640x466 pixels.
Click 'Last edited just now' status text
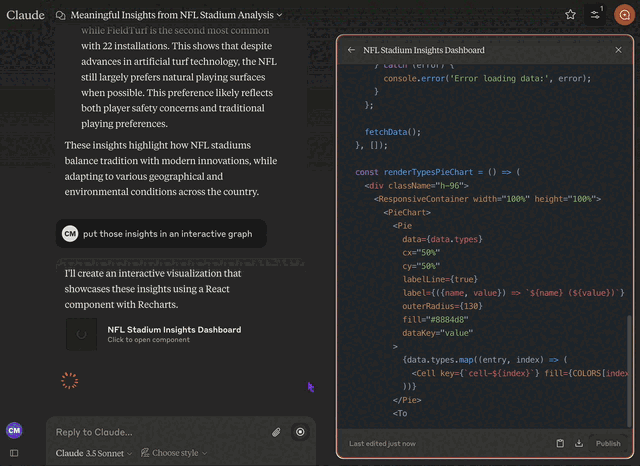pos(382,444)
